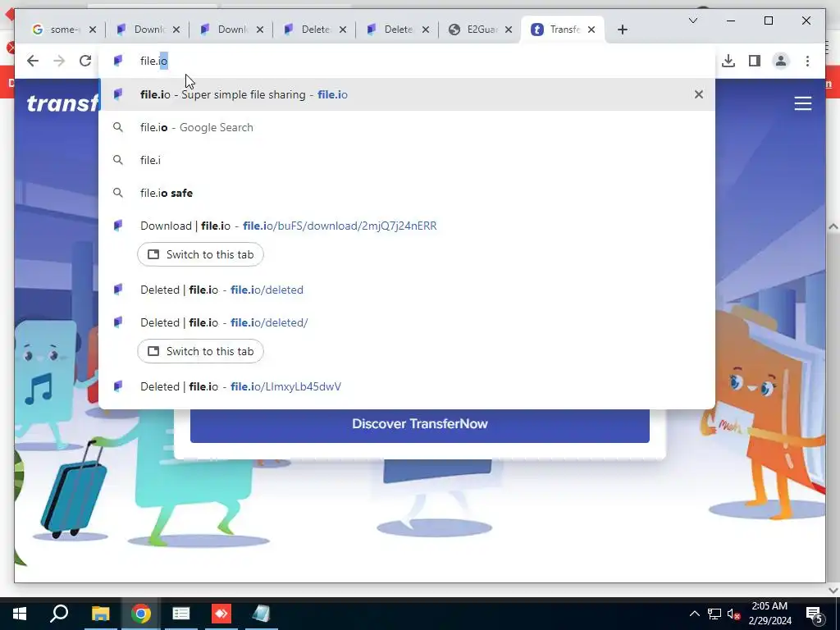Viewport: 840px width, 630px height.
Task: Click the TransferNow logo
Action: (x=62, y=103)
